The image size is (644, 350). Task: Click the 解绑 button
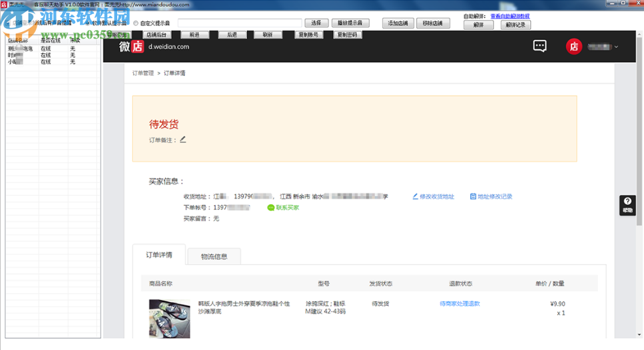click(478, 25)
